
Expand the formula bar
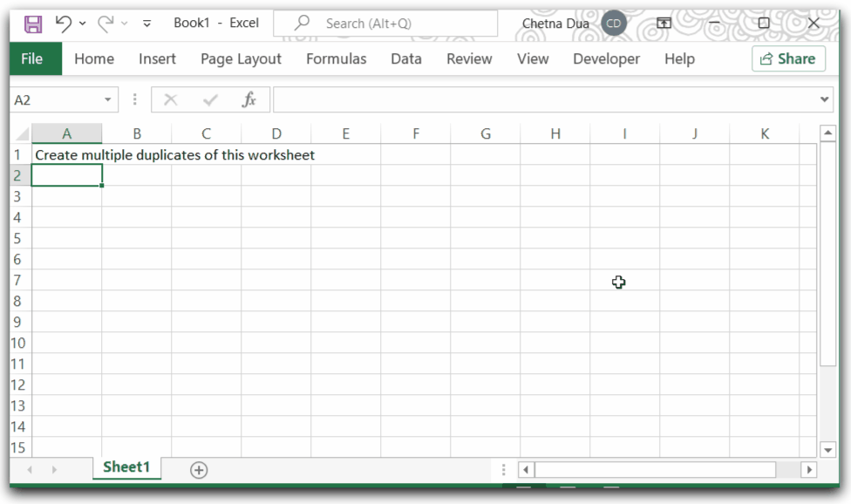tap(827, 99)
